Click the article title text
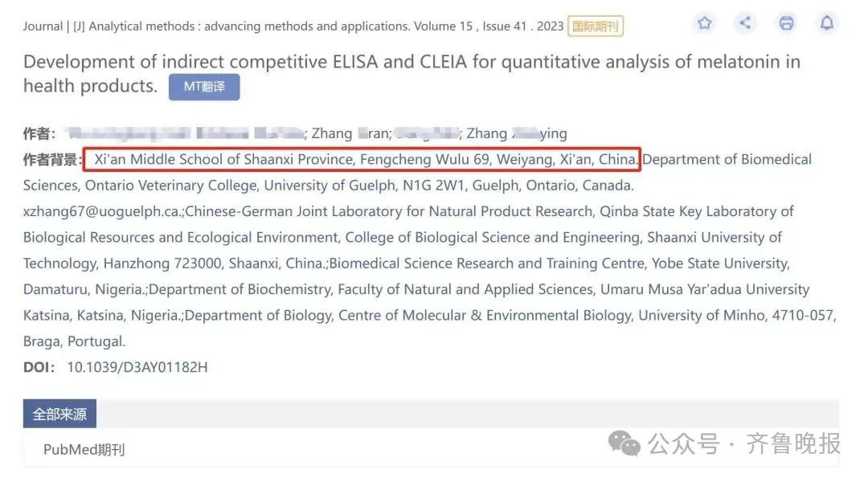868x478 pixels. point(411,74)
